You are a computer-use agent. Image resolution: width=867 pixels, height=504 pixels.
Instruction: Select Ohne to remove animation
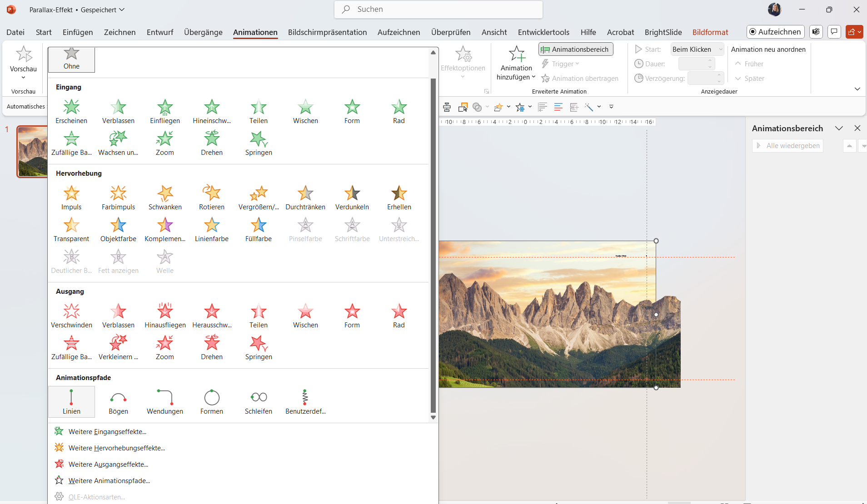71,59
